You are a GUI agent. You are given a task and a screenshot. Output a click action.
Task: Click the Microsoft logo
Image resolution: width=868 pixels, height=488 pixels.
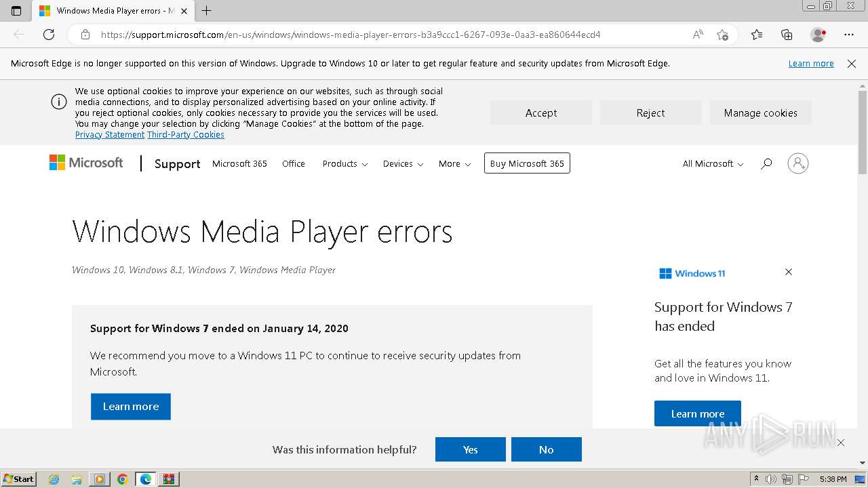coord(86,163)
